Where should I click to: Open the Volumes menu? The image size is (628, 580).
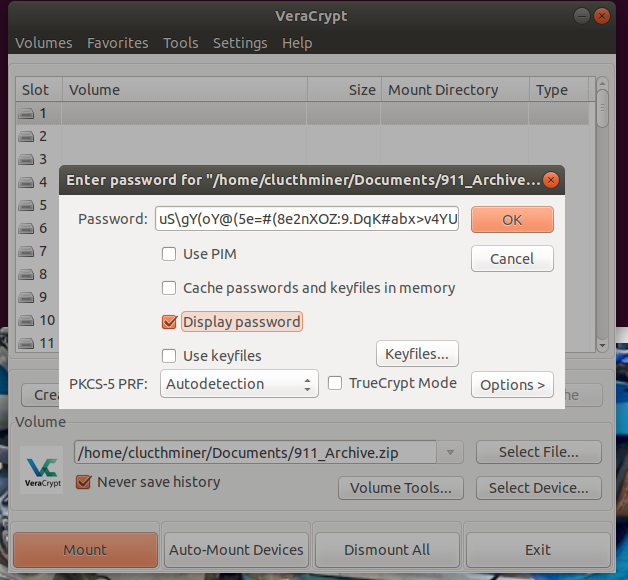[x=44, y=43]
